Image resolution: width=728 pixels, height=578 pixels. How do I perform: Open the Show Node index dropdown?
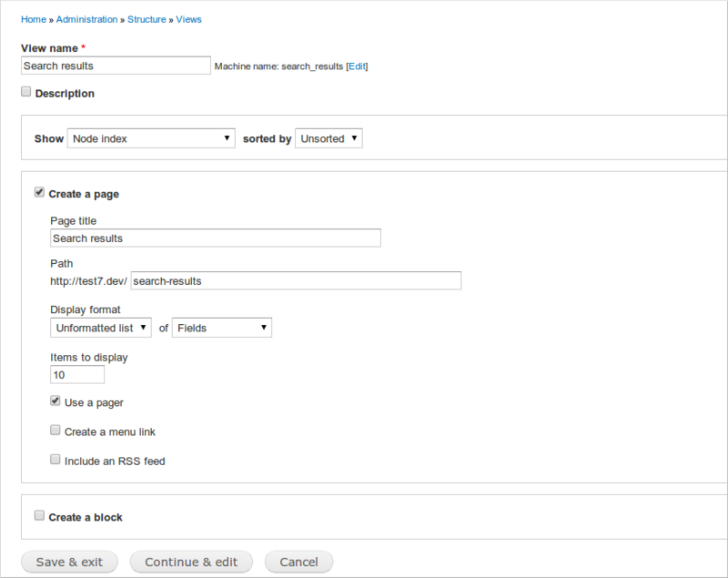point(152,138)
